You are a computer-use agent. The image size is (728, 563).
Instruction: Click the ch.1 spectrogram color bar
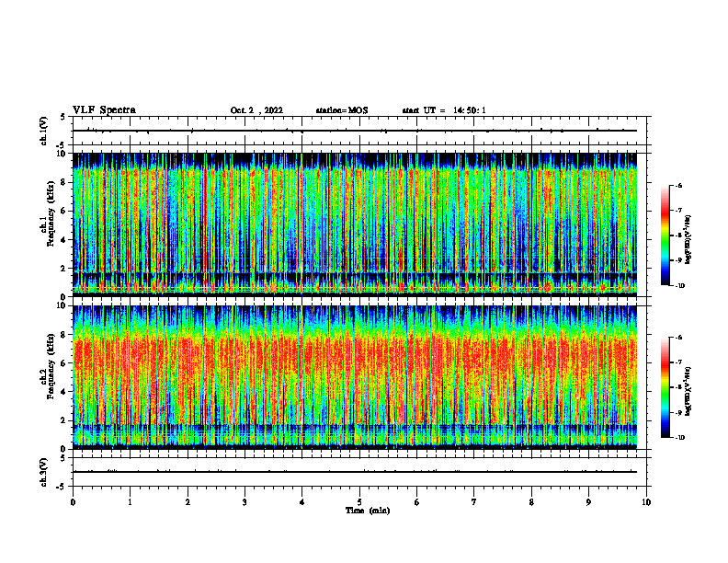tap(665, 236)
